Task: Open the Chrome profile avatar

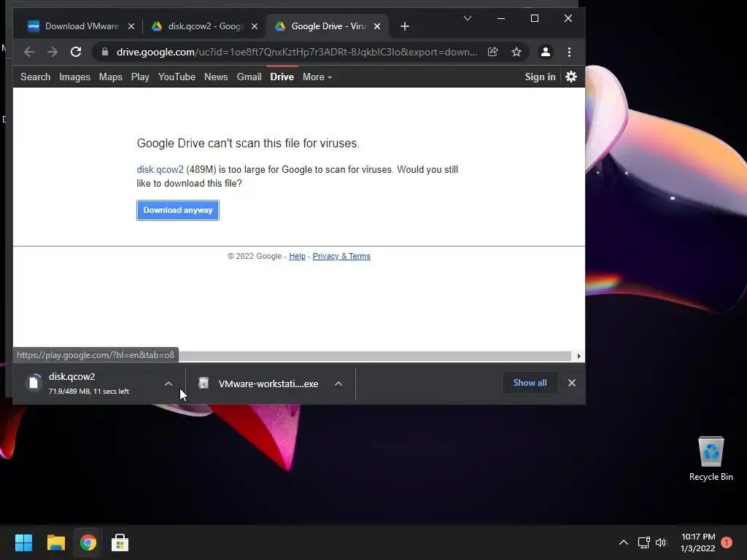Action: coord(546,52)
